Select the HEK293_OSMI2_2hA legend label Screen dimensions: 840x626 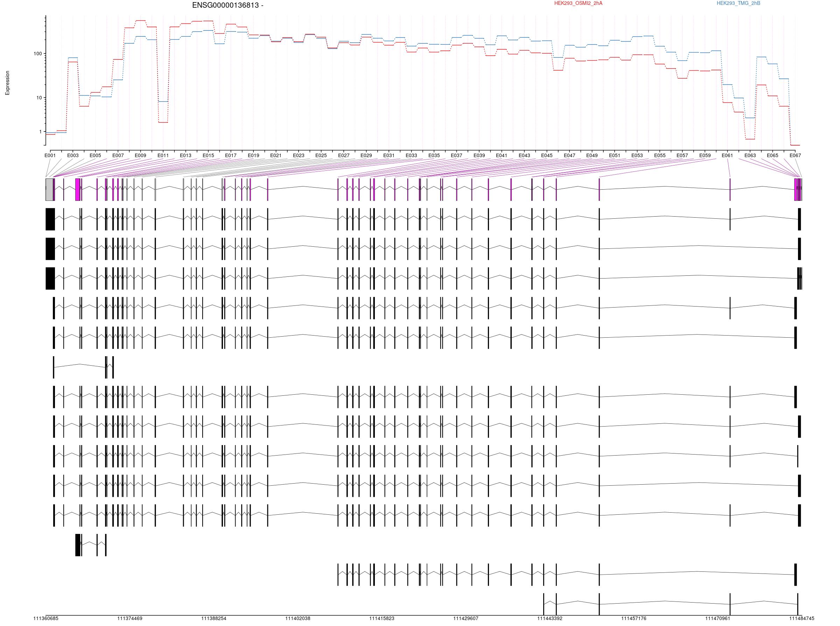(578, 3)
